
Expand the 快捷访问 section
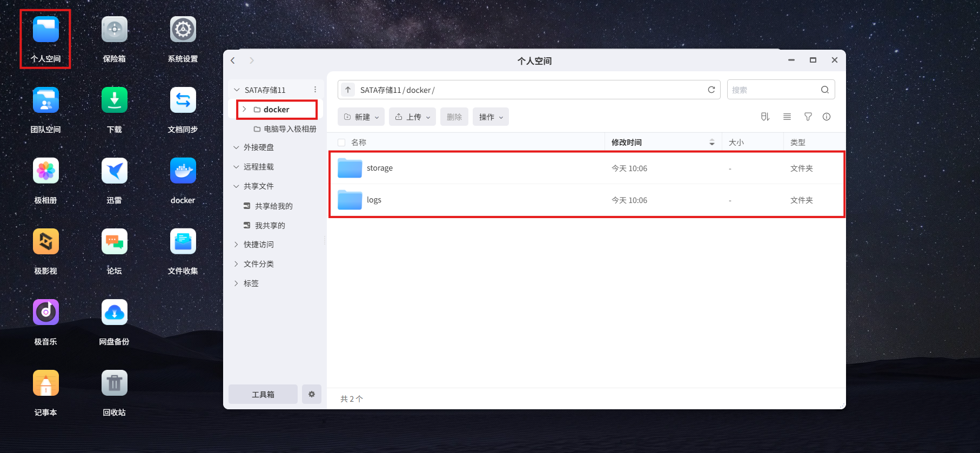tap(236, 245)
